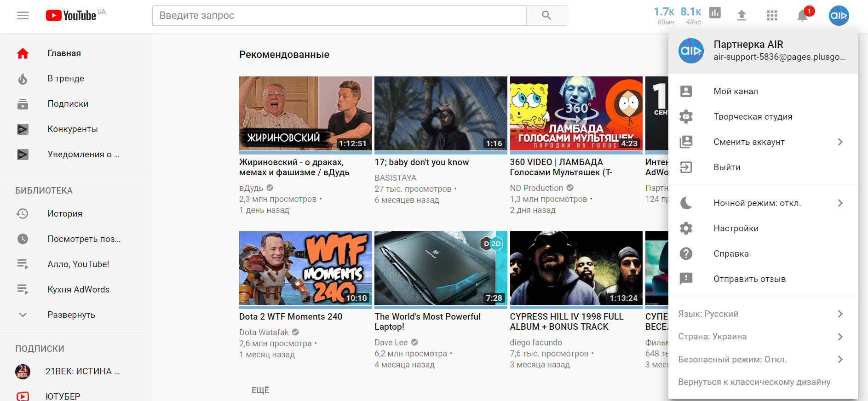
Task: Click the AIR account avatar in header
Action: click(x=839, y=16)
